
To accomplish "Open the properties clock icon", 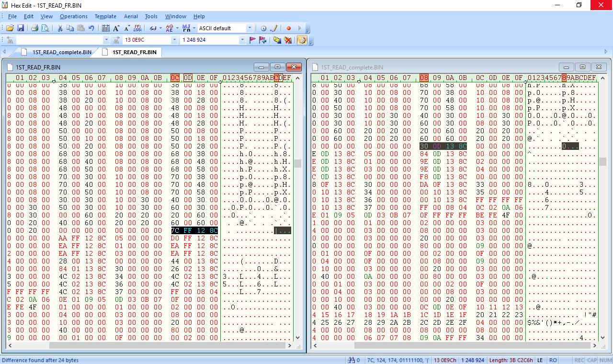I will (263, 28).
